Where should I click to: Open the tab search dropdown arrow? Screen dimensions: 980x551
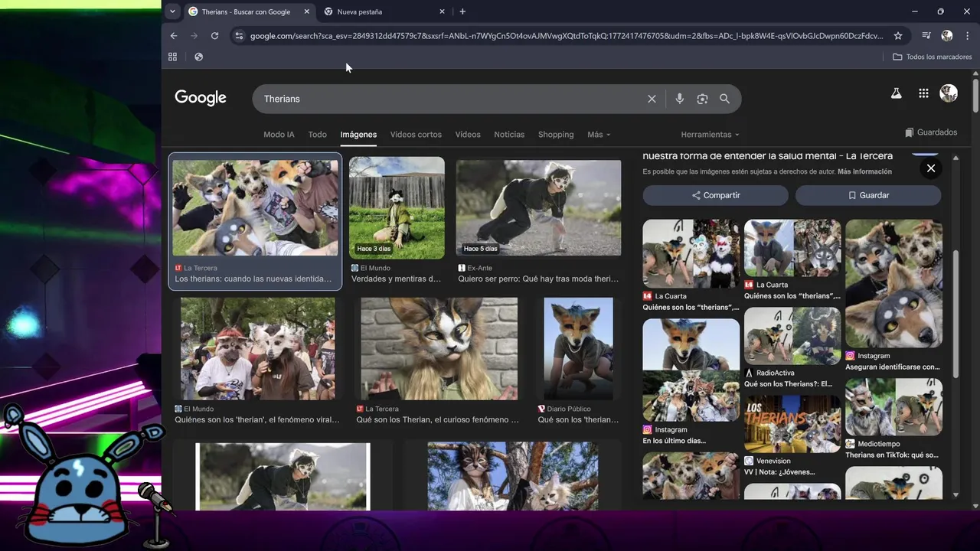tap(172, 11)
